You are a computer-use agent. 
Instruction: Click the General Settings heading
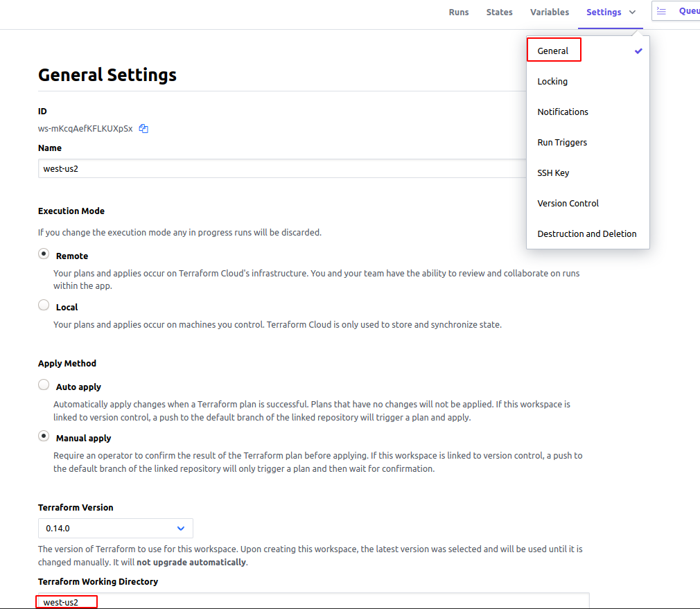[107, 75]
